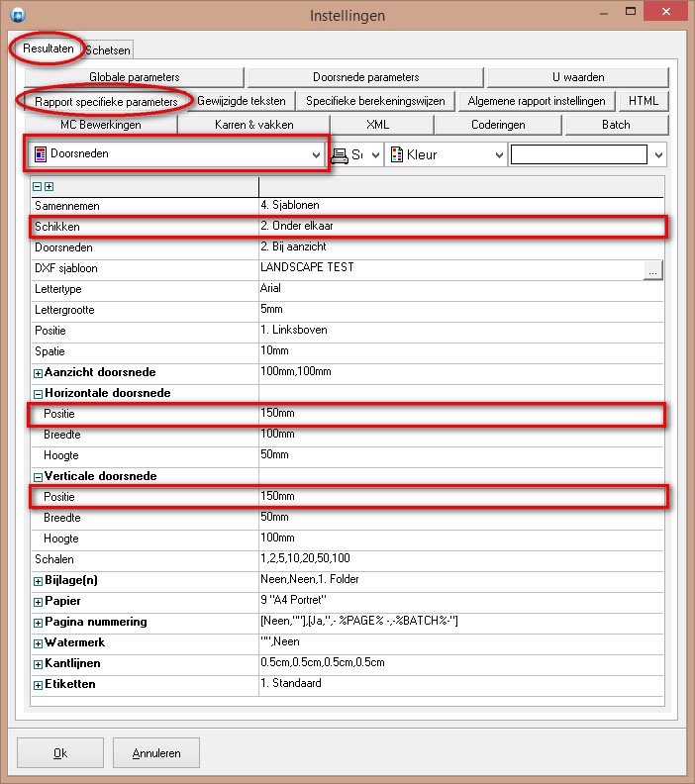This screenshot has width=695, height=784.
Task: Open the printer selection dropdown arrow
Action: [375, 155]
